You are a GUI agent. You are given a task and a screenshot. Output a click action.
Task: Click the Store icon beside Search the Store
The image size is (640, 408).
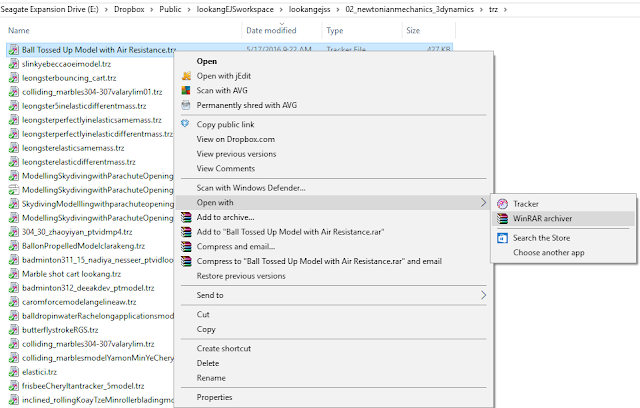click(x=502, y=238)
